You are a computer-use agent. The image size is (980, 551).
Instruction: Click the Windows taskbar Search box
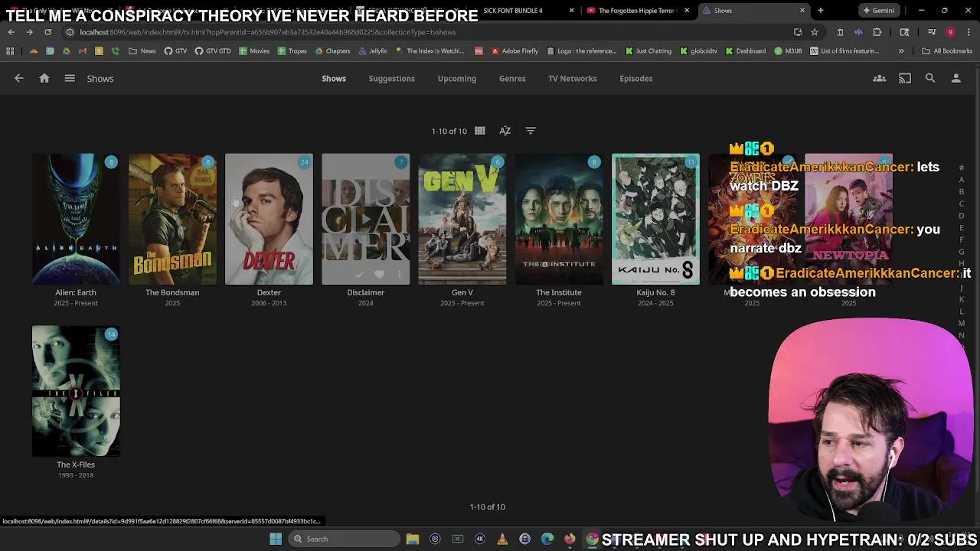tap(345, 539)
